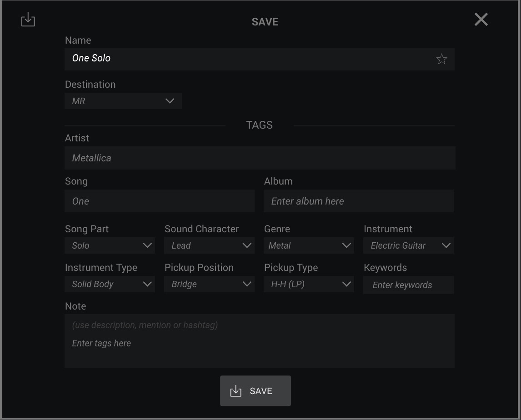Click the Destination label
The height and width of the screenshot is (420, 521).
tap(90, 85)
